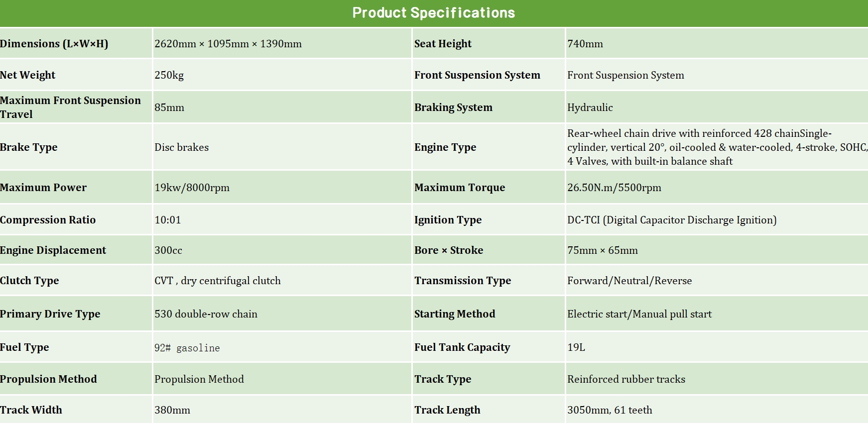The width and height of the screenshot is (868, 424).
Task: Select the Net Weight 250kg cell
Action: click(x=169, y=75)
